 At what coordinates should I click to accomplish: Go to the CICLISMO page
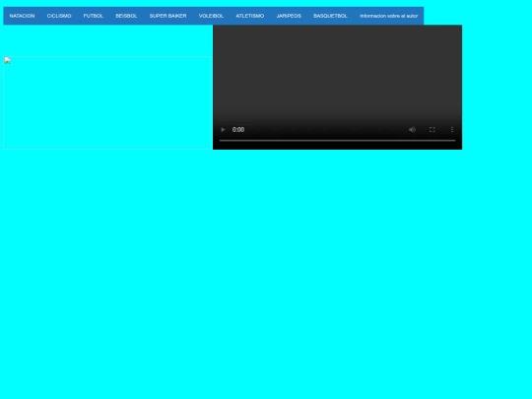pyautogui.click(x=59, y=16)
